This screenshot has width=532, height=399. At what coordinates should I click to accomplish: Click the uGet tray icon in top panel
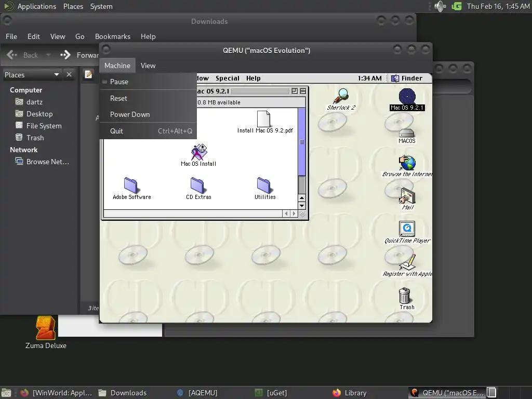tap(457, 6)
